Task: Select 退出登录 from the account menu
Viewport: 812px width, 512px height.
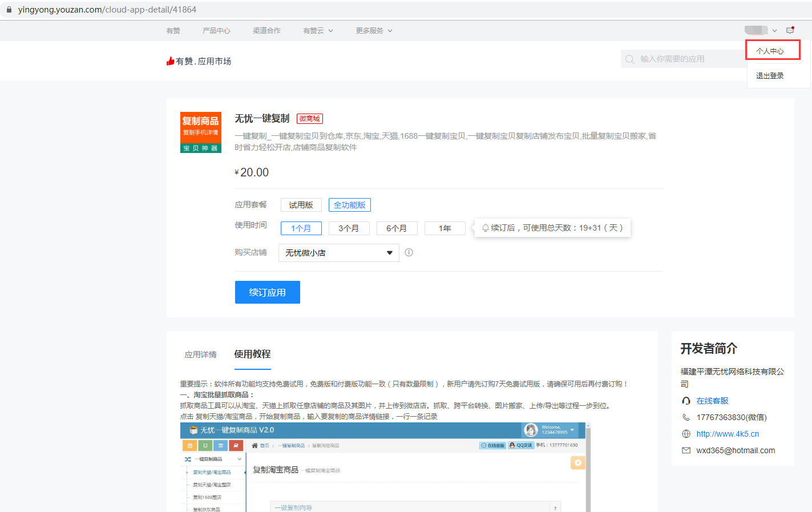Action: click(770, 75)
